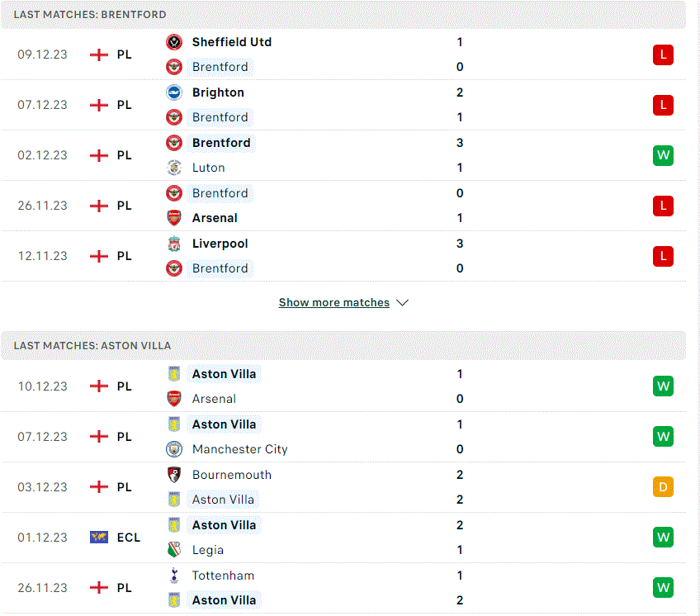Image resolution: width=700 pixels, height=616 pixels.
Task: Click the Manchester City crest icon
Action: pyautogui.click(x=174, y=449)
